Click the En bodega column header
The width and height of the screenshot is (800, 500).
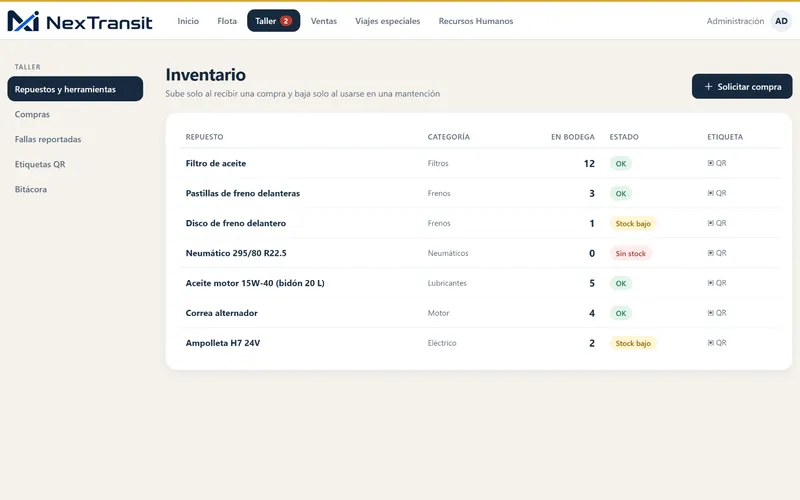pos(573,137)
